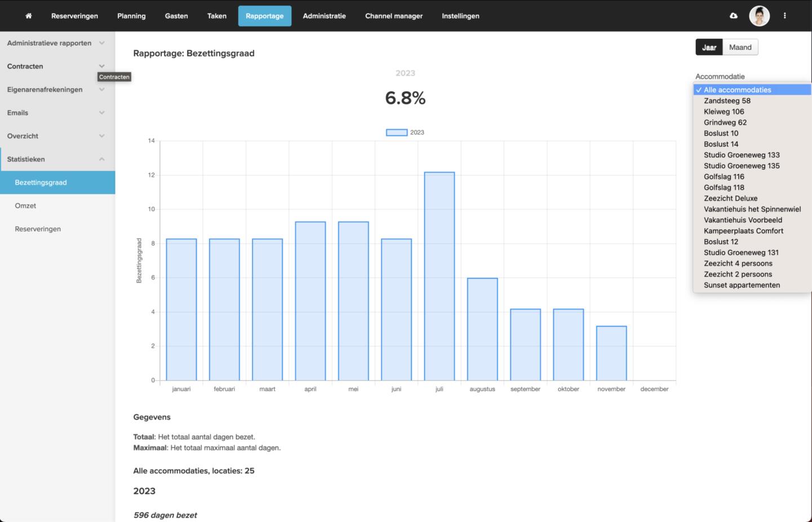
Task: Open Omzet statistics report
Action: tap(25, 206)
